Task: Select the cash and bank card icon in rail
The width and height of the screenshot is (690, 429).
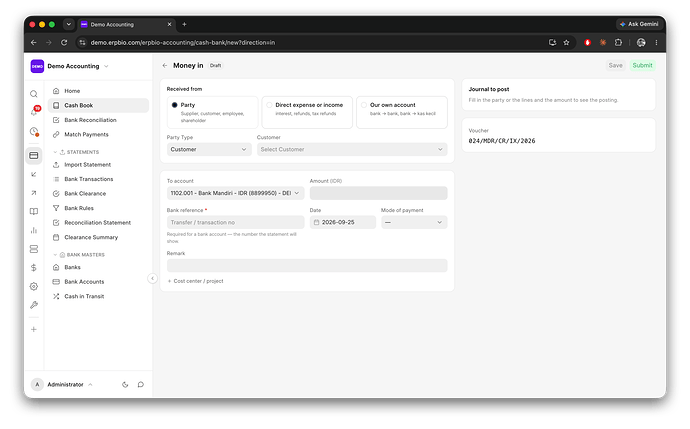Action: point(33,155)
